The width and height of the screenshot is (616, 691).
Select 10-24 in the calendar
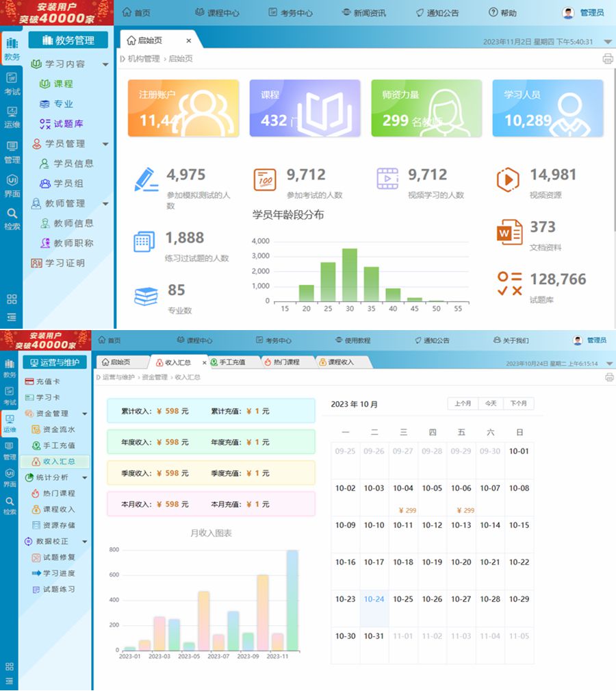coord(374,599)
